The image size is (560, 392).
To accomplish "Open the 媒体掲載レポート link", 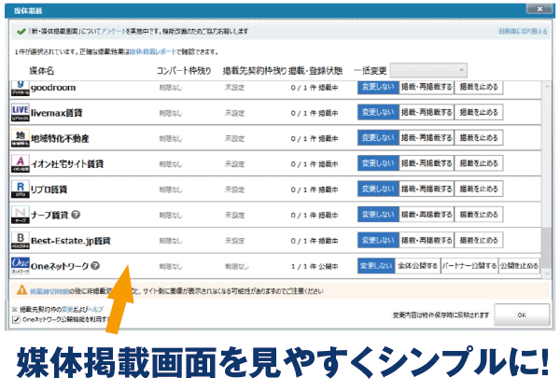I will click(x=152, y=51).
